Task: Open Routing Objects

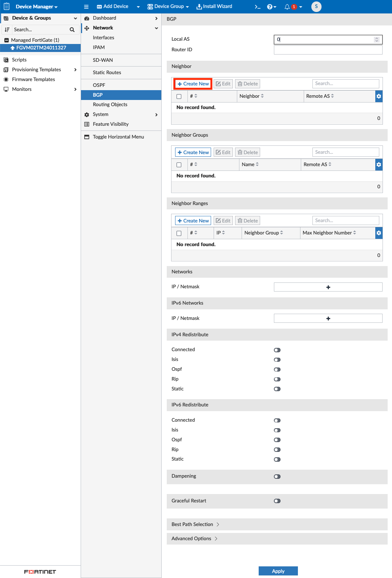Action: tap(110, 105)
